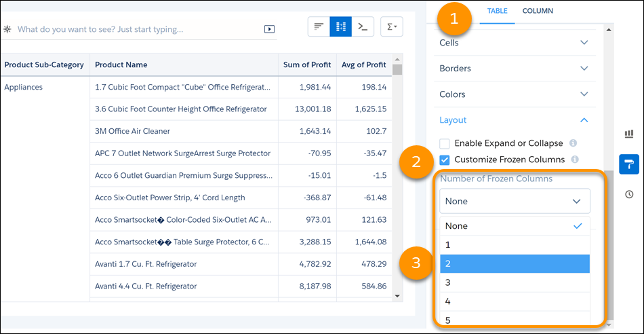Expand the Colors section
Screen dimensions: 644x334
515,94
